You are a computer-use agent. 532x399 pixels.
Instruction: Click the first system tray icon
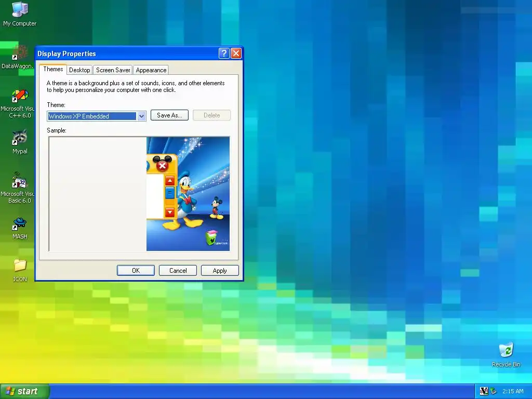484,391
